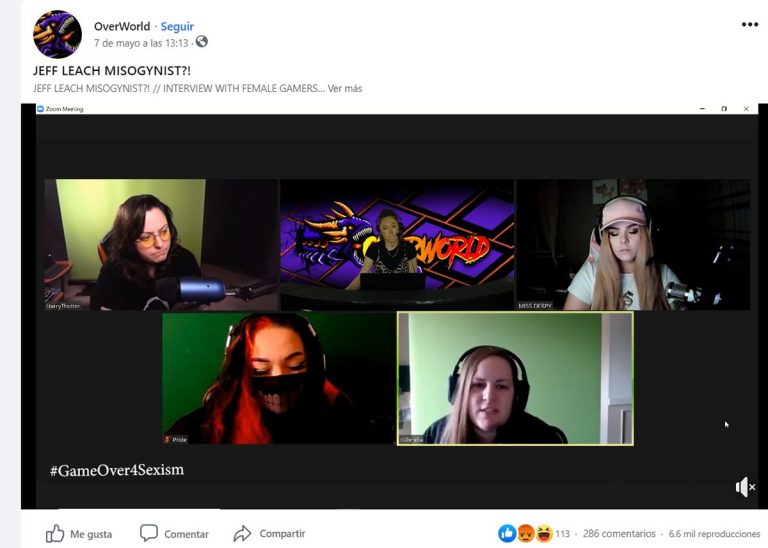This screenshot has width=768, height=548.
Task: Open the 113 reactions count
Action: tap(563, 534)
